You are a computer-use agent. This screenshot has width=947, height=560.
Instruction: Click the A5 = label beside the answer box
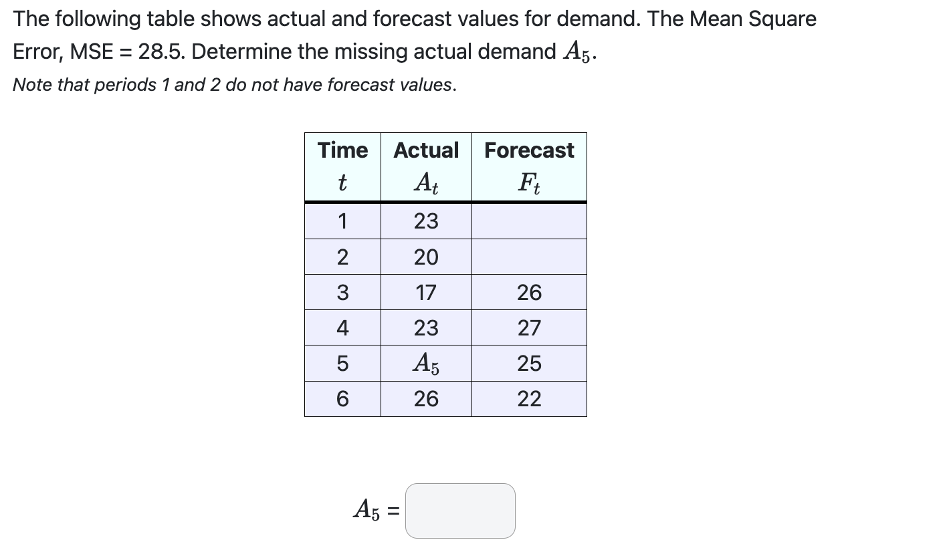375,511
